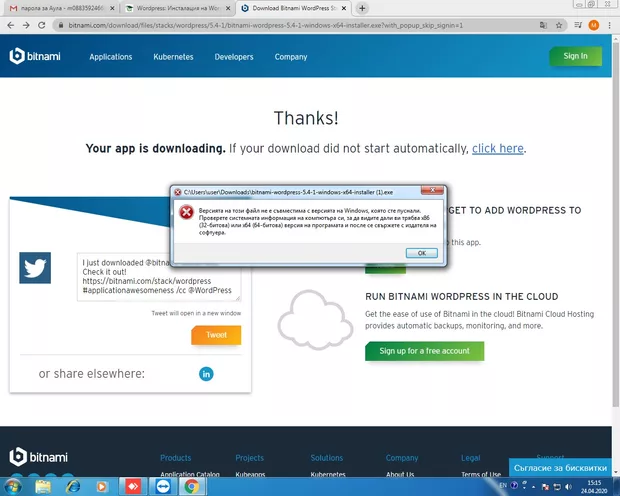This screenshot has width=620, height=496.
Task: Open the media player taskbar icon
Action: pos(102,487)
